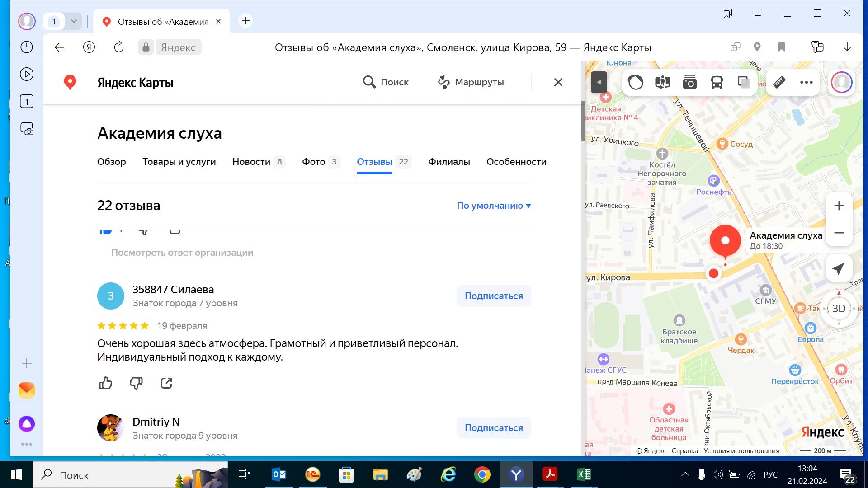The height and width of the screenshot is (488, 868).
Task: Click the thumbs up icon under Силаева review
Action: tap(105, 383)
